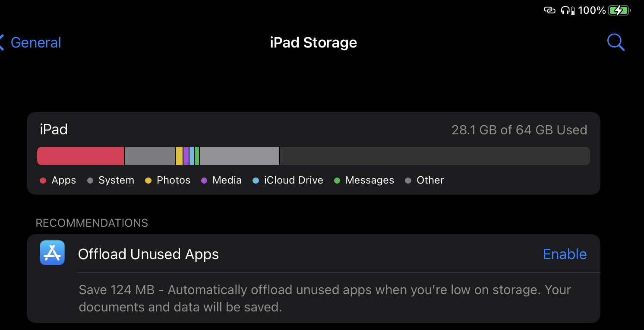Click the gray System storage bar segment

[149, 156]
